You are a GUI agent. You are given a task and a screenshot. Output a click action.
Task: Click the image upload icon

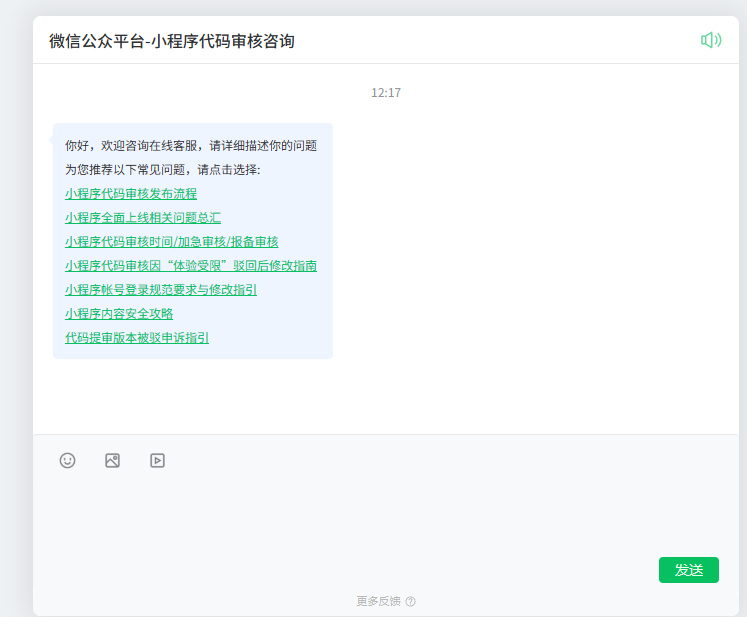[x=112, y=460]
